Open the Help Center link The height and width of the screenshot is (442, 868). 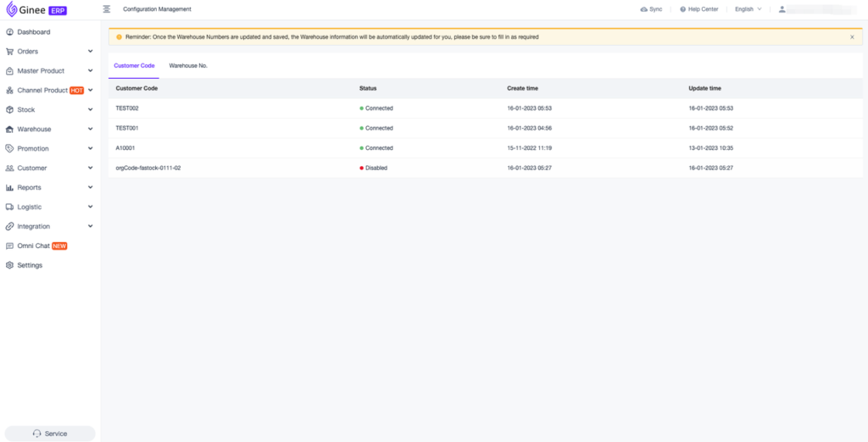(698, 9)
